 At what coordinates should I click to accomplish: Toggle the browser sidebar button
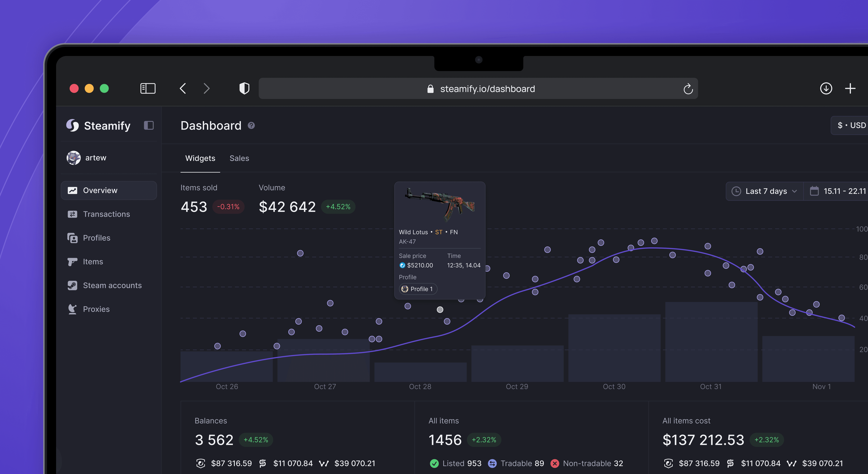pyautogui.click(x=148, y=89)
